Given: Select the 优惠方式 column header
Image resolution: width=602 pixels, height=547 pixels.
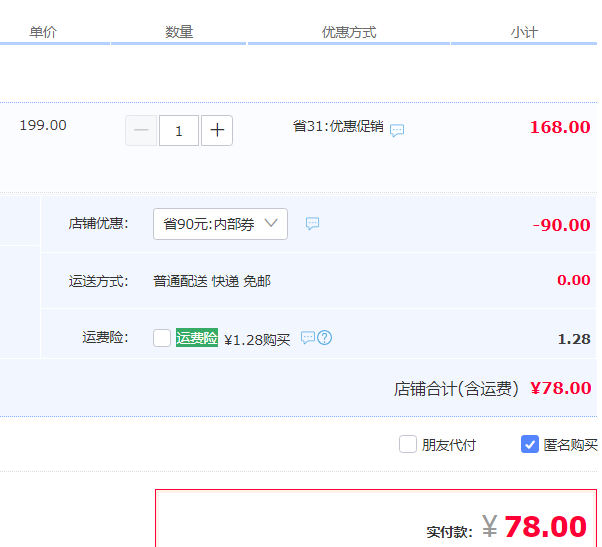Looking at the screenshot, I should coord(349,32).
